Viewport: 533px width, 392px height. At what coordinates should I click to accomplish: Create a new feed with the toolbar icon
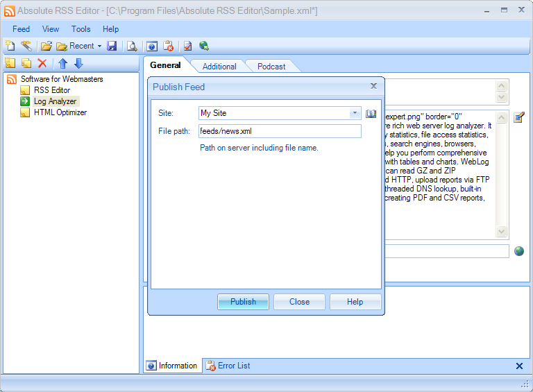pyautogui.click(x=10, y=46)
